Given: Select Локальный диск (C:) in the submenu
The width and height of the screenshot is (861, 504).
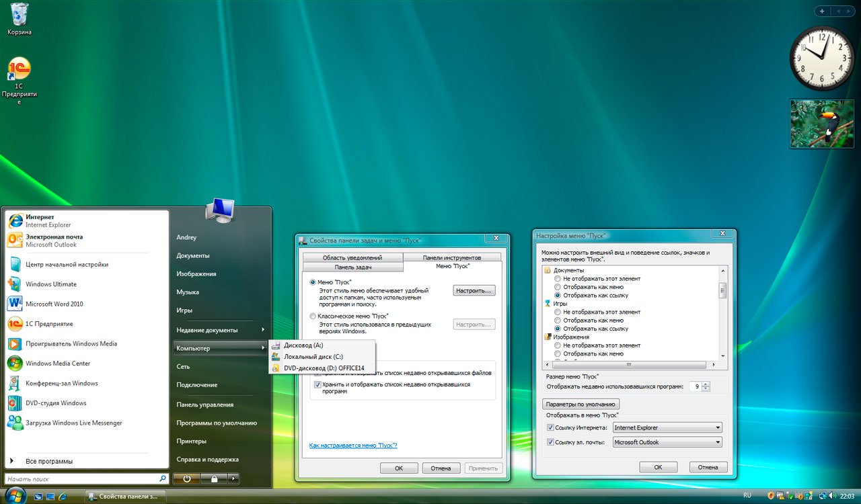Looking at the screenshot, I should [313, 357].
